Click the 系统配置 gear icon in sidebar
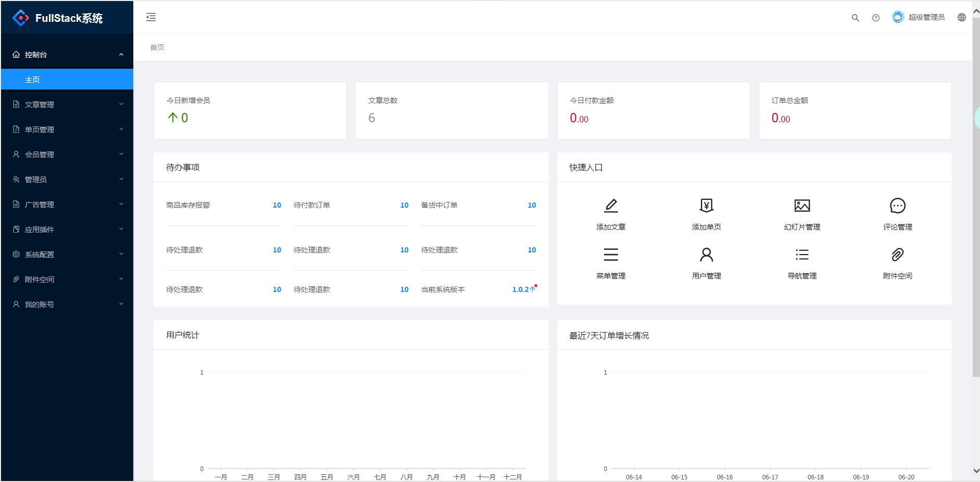This screenshot has width=980, height=482. 16,255
